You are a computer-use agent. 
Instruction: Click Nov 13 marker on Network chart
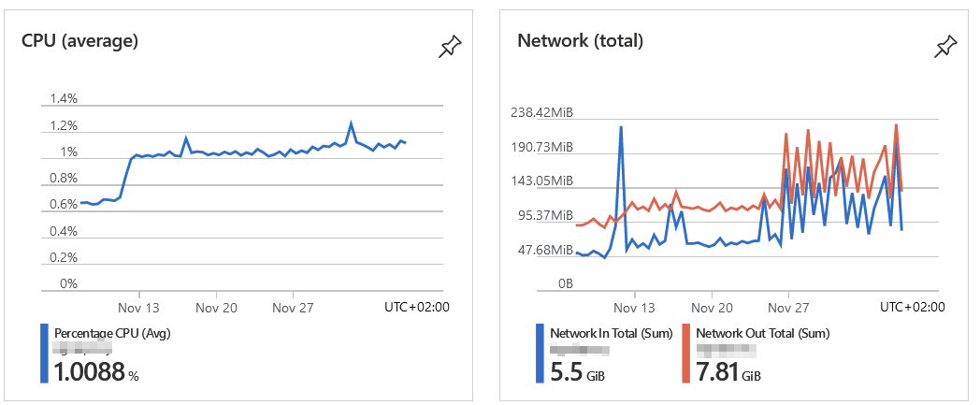pos(634,308)
